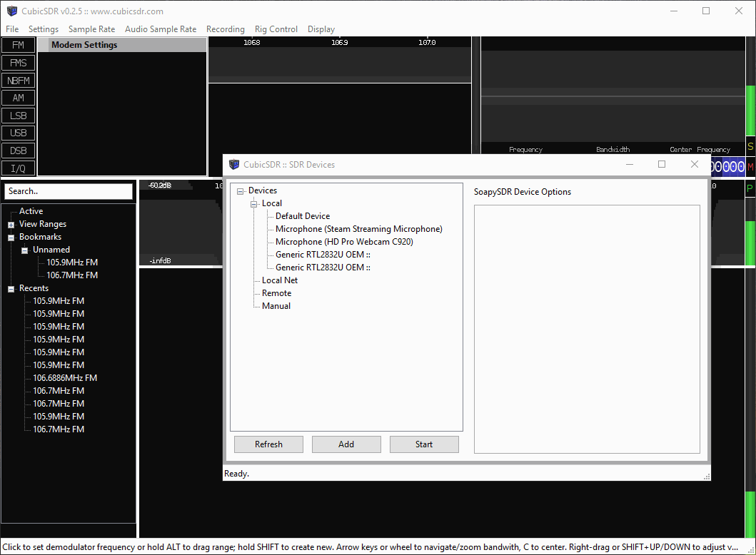Open the Audio Sample Rate menu

(x=160, y=29)
